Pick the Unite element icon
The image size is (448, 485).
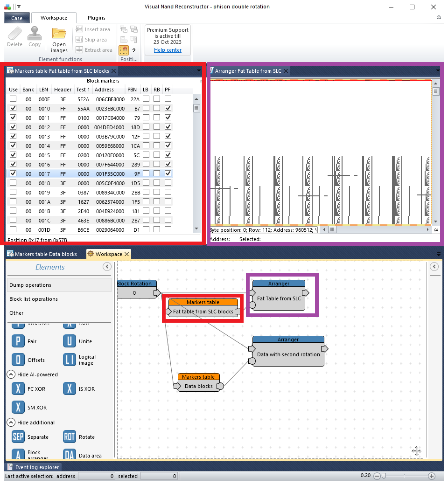[x=70, y=341]
